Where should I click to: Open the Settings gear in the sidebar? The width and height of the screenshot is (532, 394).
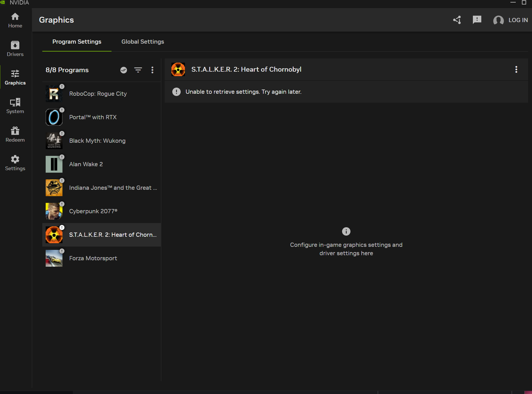pos(15,163)
